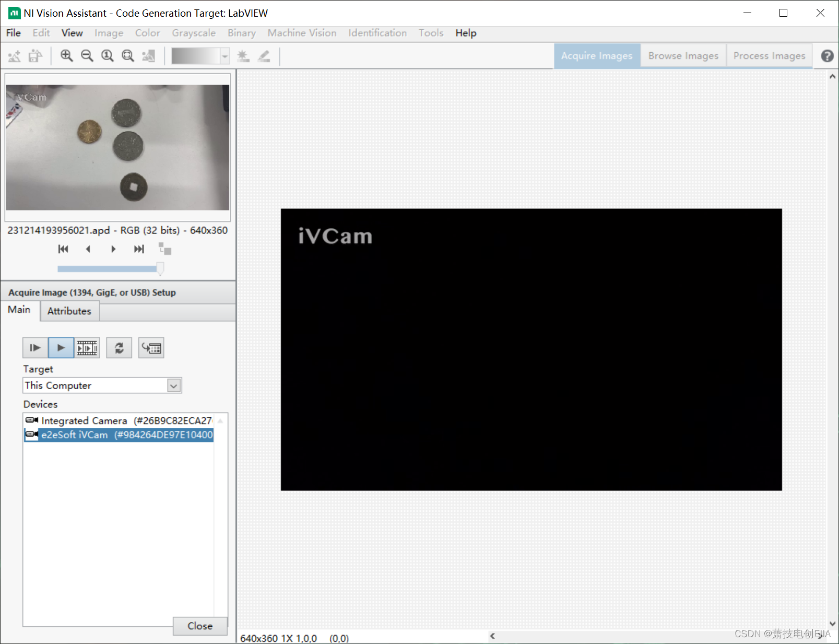Click the Store Acquired Image in Browser icon

tap(151, 348)
